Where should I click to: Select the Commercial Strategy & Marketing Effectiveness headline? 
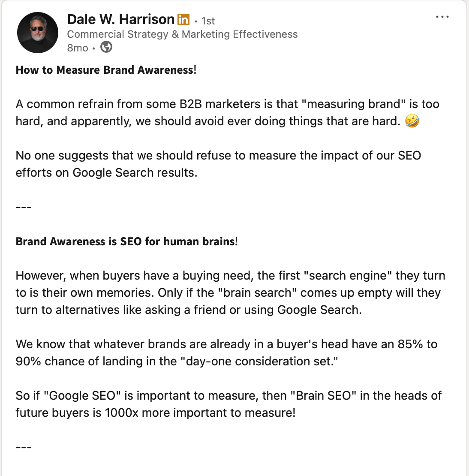pyautogui.click(x=182, y=34)
